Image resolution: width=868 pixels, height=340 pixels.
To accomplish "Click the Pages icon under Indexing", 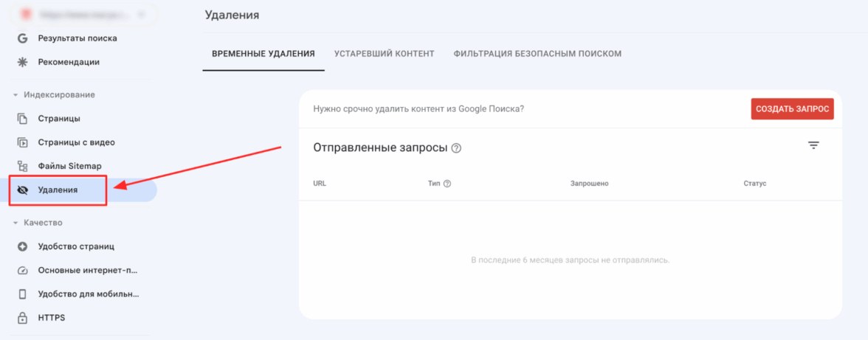I will 22,119.
